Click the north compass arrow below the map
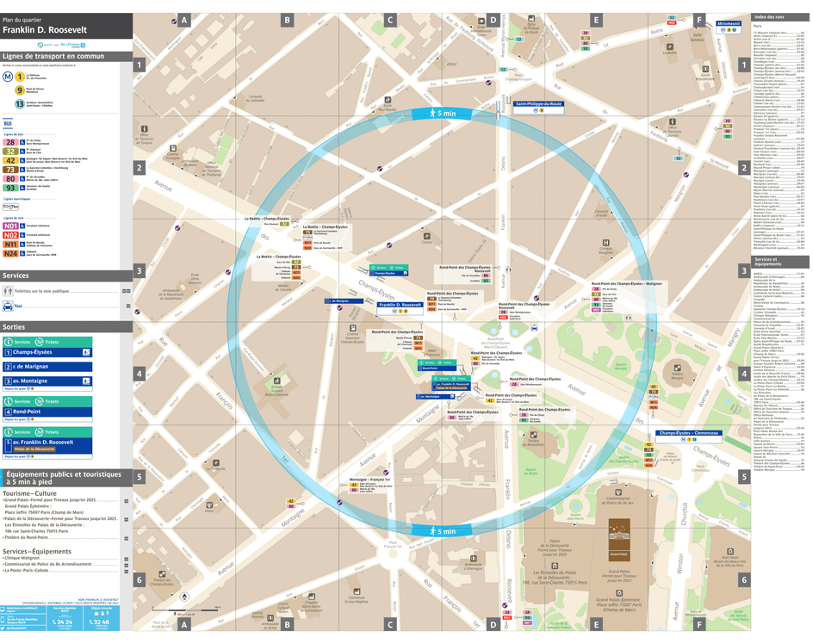The image size is (813, 644). 184,597
